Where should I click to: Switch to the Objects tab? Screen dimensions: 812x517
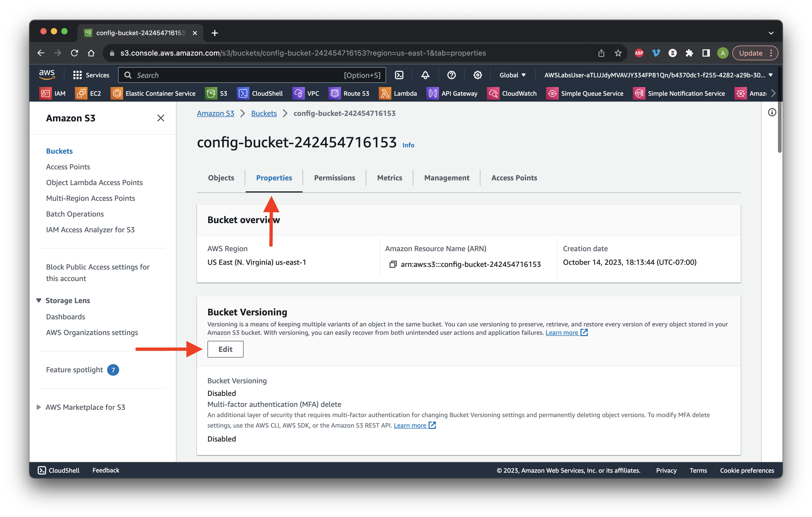pyautogui.click(x=221, y=177)
